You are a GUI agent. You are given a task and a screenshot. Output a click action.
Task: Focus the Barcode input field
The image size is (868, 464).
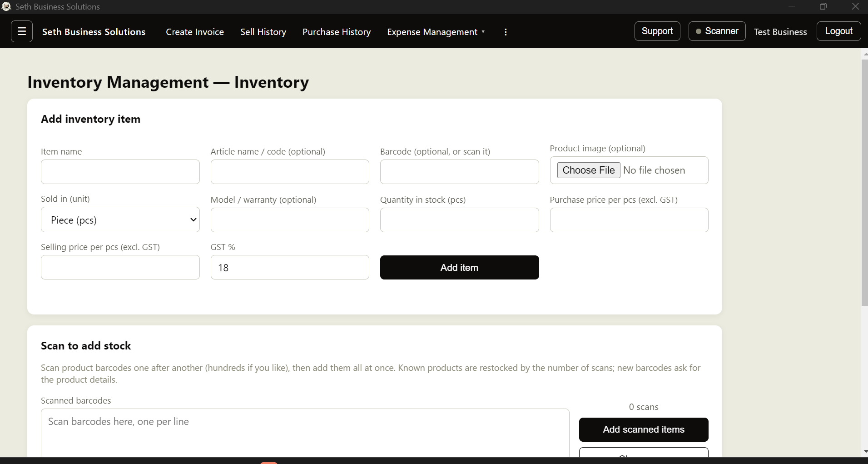click(459, 172)
